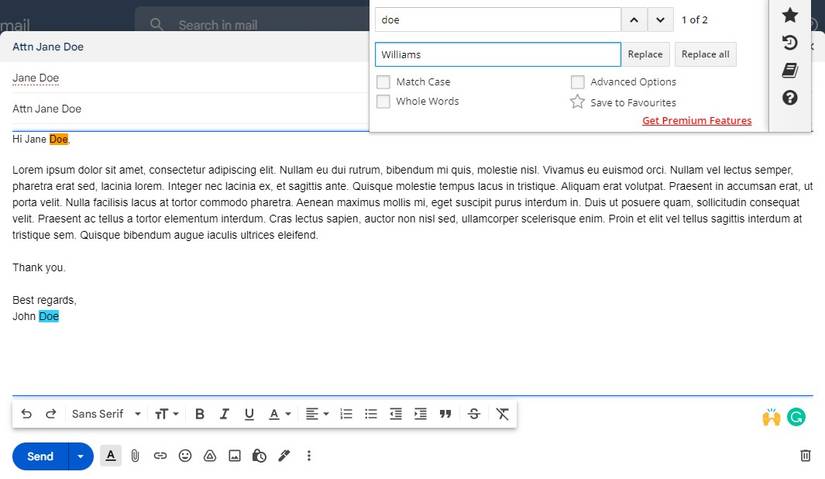825x479 pixels.
Task: Open the text alignment dropdown
Action: (317, 414)
